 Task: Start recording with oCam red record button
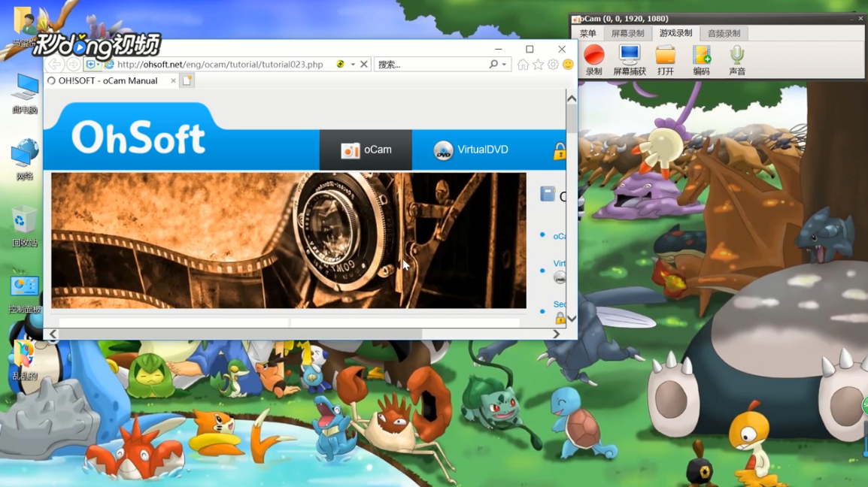[593, 60]
